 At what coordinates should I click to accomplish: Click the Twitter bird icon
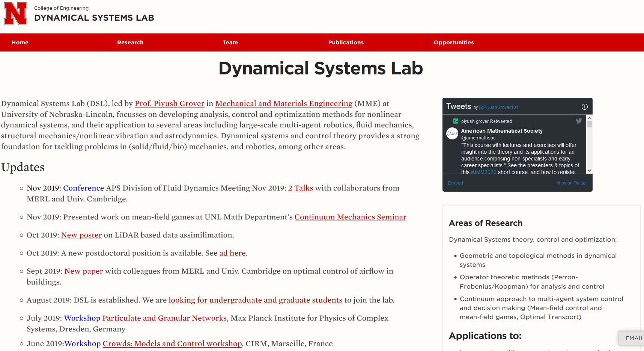coord(579,121)
